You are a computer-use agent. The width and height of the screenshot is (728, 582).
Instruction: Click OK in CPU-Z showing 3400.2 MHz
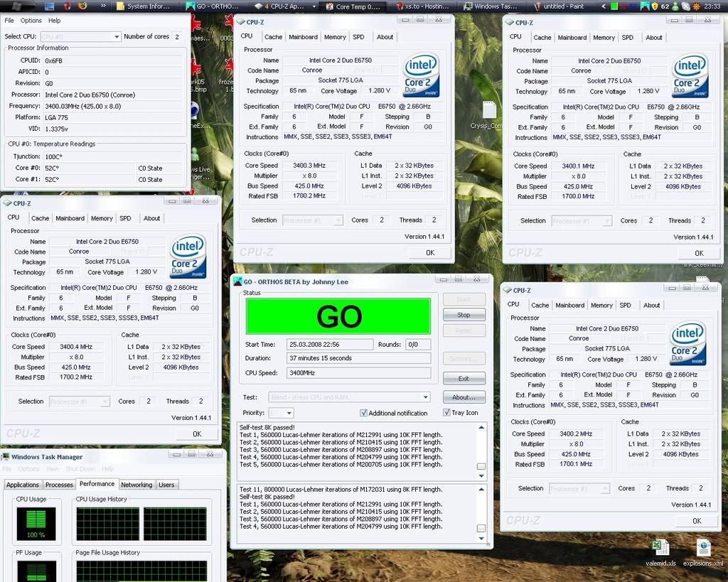pyautogui.click(x=697, y=521)
